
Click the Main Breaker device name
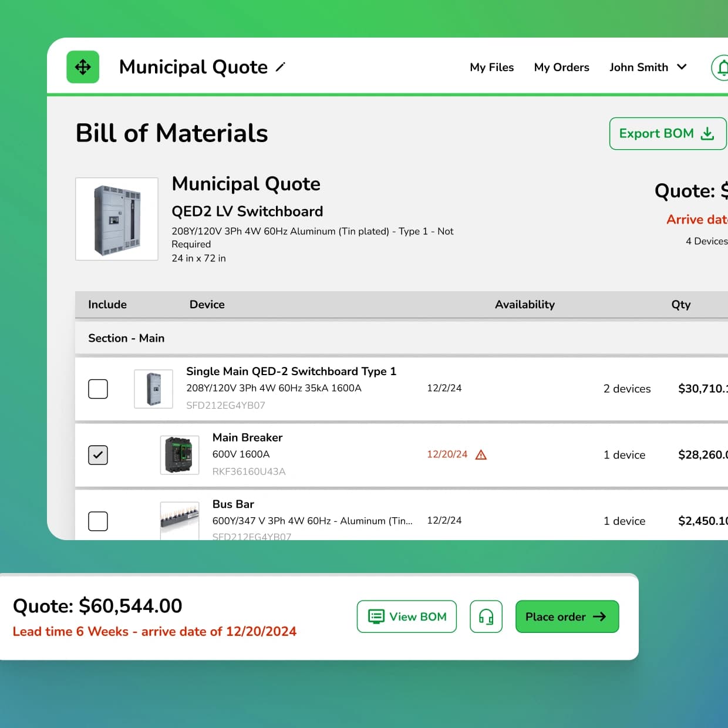tap(247, 438)
